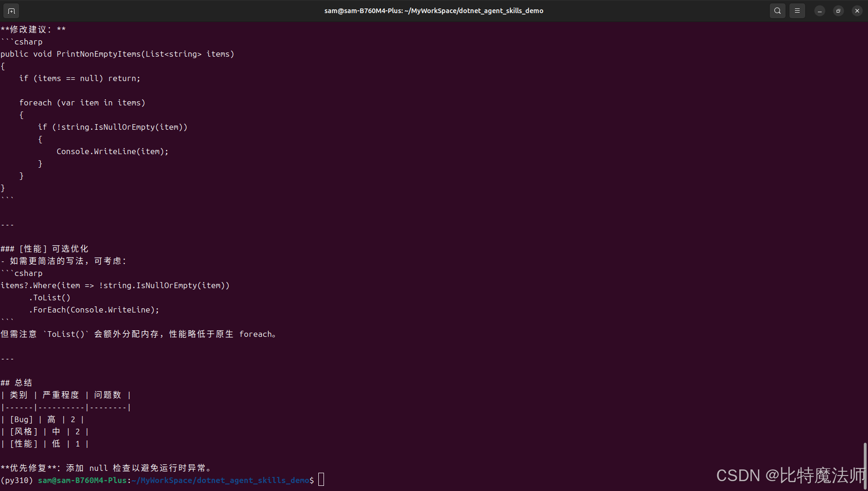Screen dimensions: 868x491
Task: Click the terminal title text
Action: click(x=434, y=11)
